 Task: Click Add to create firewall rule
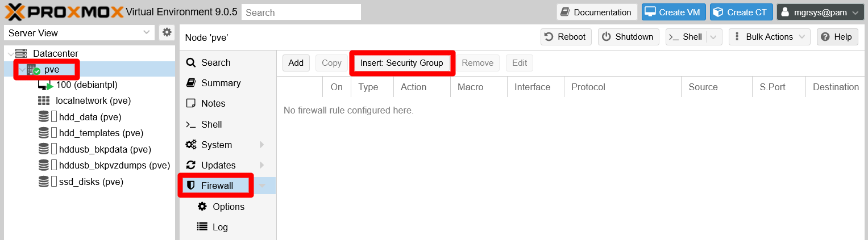click(296, 63)
